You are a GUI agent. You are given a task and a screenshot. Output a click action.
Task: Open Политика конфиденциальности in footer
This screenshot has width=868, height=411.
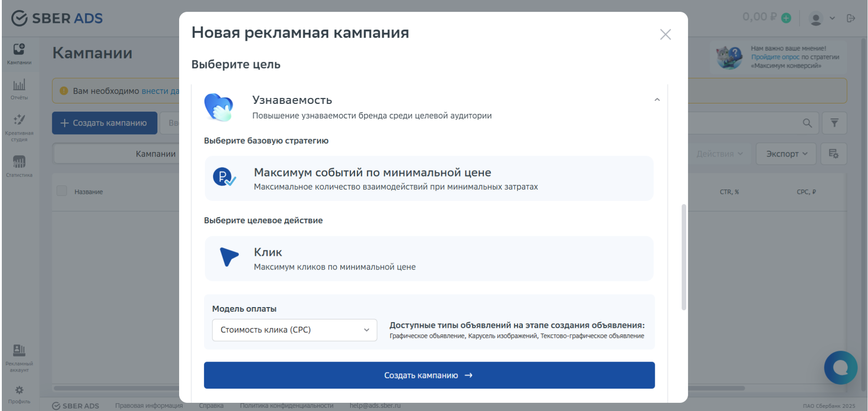(x=286, y=406)
